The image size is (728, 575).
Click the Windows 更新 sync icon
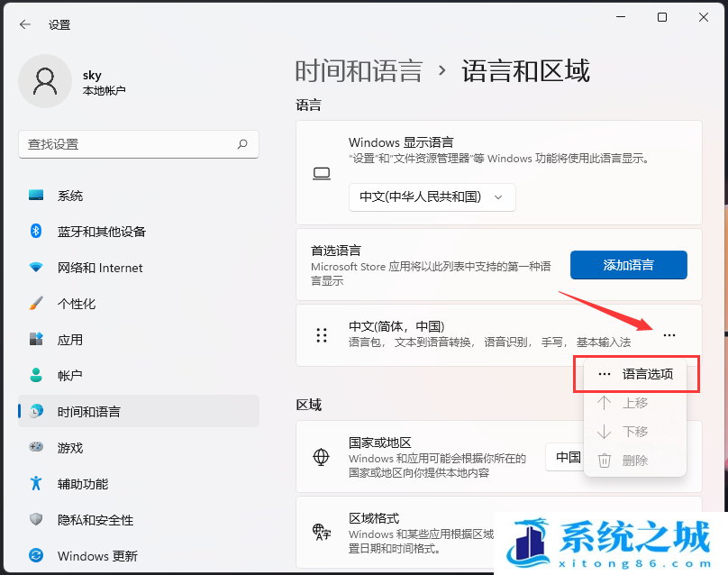point(36,555)
